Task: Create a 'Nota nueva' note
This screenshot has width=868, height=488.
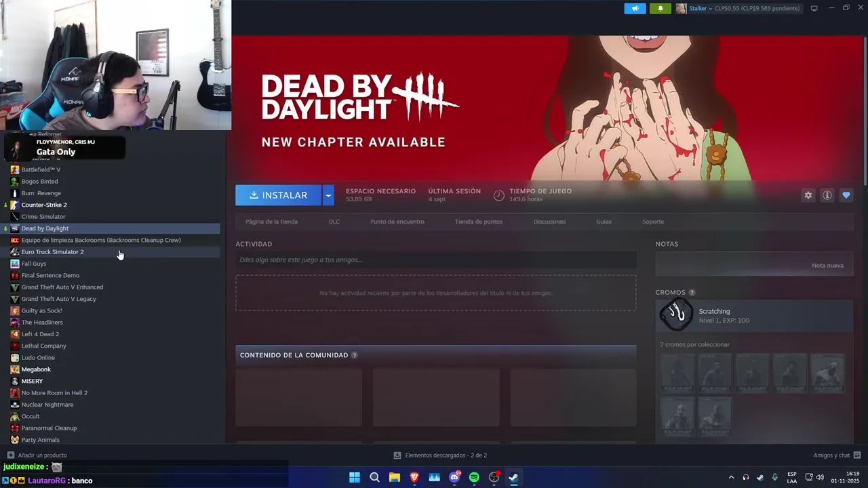Action: coord(827,266)
